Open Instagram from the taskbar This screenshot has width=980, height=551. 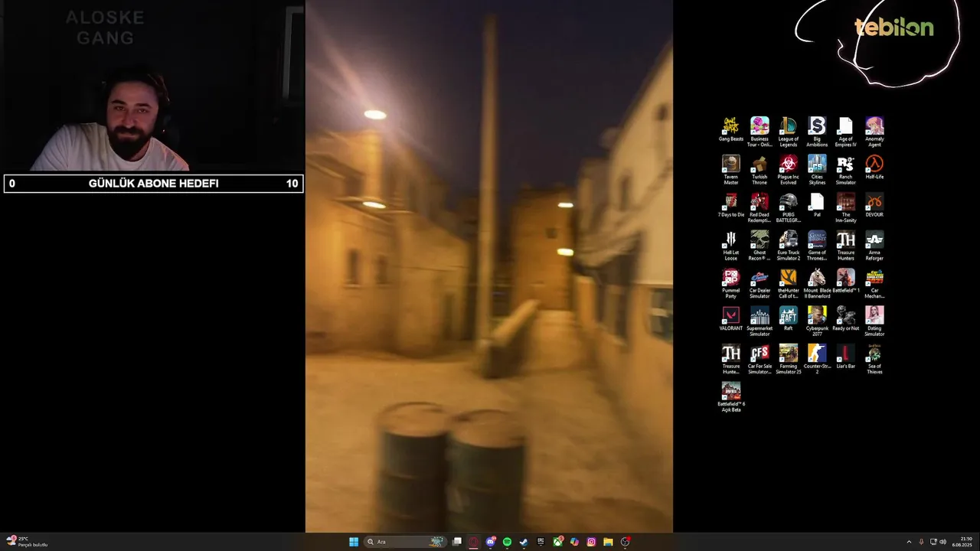tap(591, 542)
